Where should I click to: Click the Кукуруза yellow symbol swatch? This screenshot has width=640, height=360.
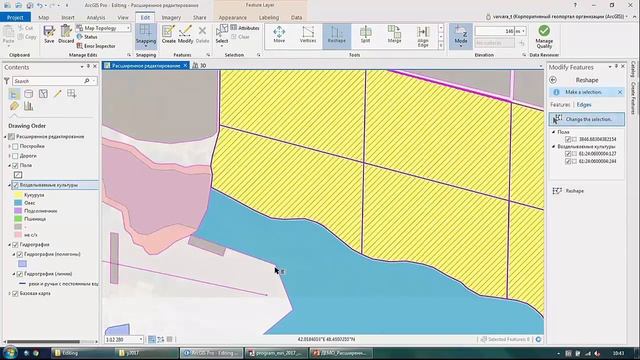(x=18, y=195)
